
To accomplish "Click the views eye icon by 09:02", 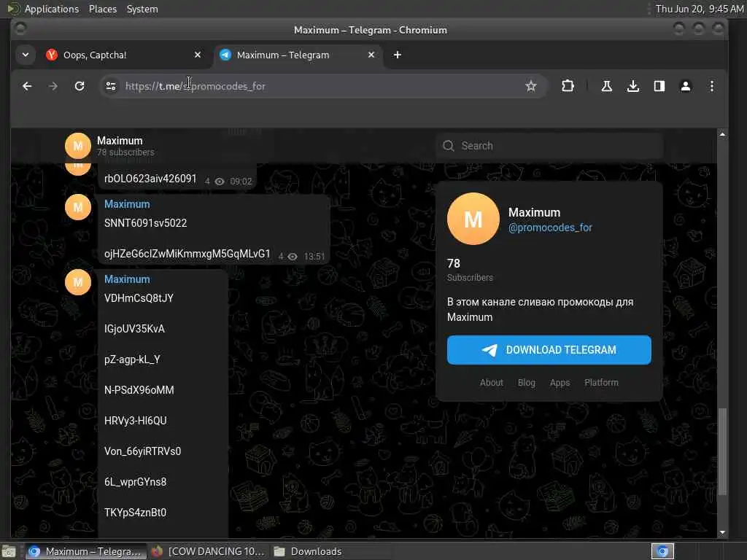I will [220, 182].
